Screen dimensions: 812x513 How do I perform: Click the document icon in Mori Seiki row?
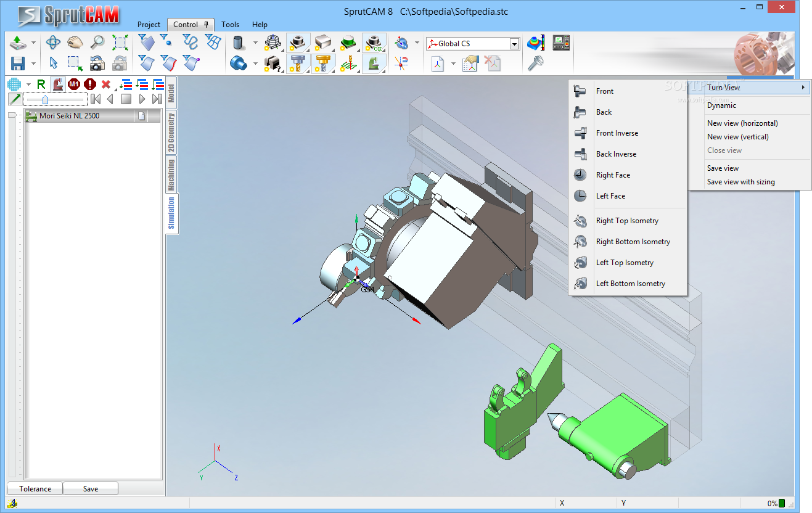pos(141,116)
